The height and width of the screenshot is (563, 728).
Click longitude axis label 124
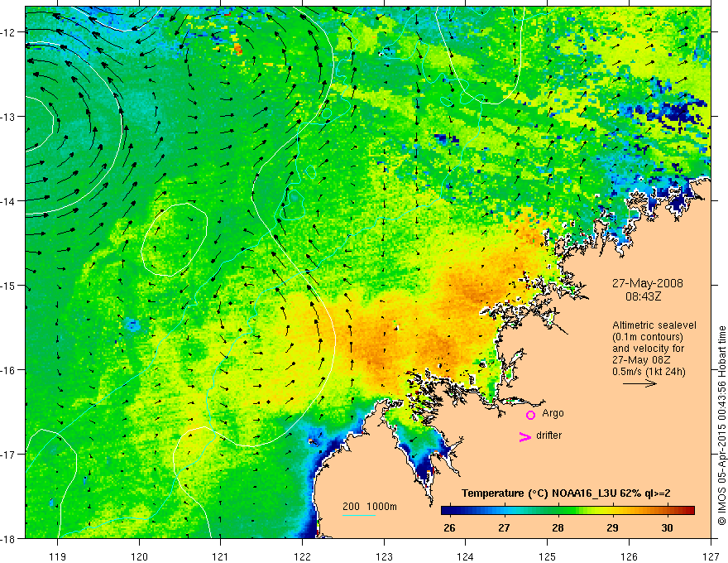pyautogui.click(x=466, y=556)
